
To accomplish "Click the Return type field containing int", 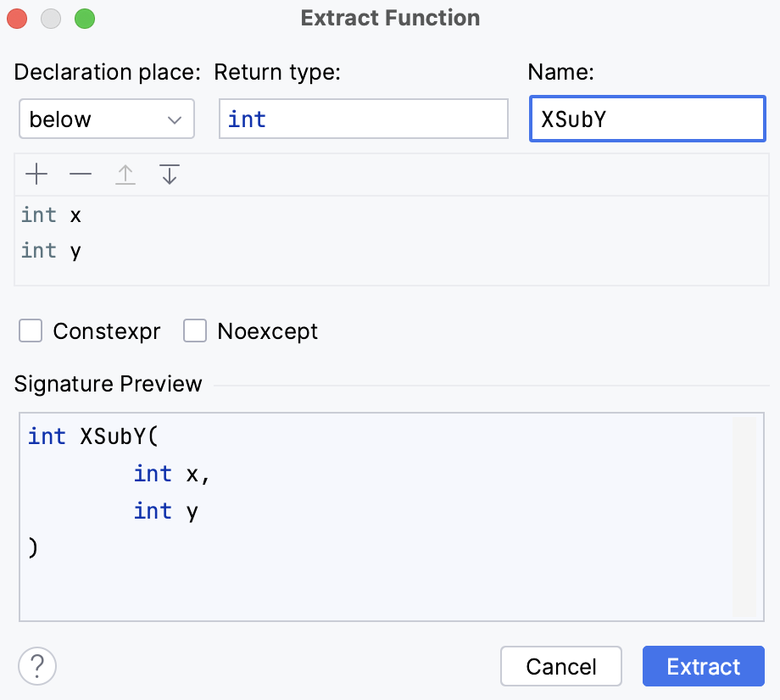I will pyautogui.click(x=363, y=119).
